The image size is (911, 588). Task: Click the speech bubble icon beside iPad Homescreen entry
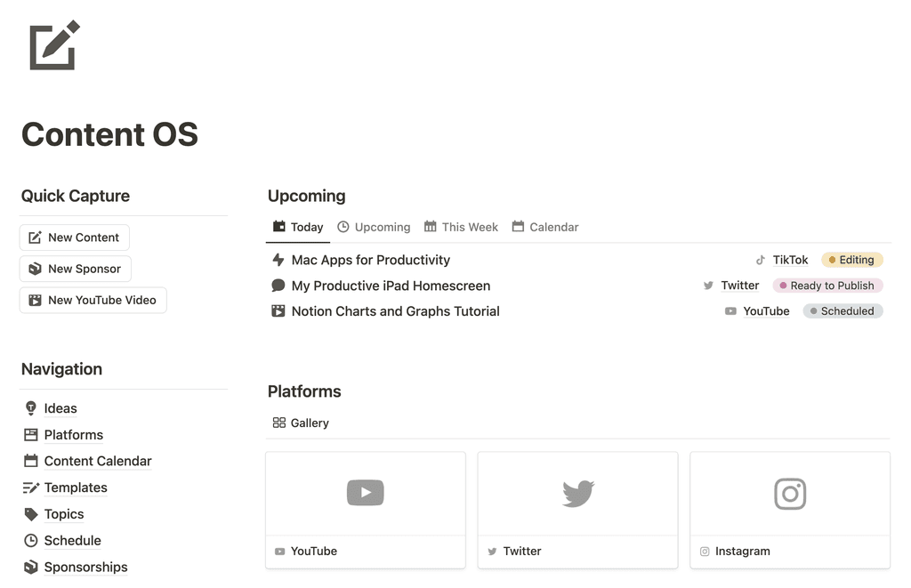278,286
